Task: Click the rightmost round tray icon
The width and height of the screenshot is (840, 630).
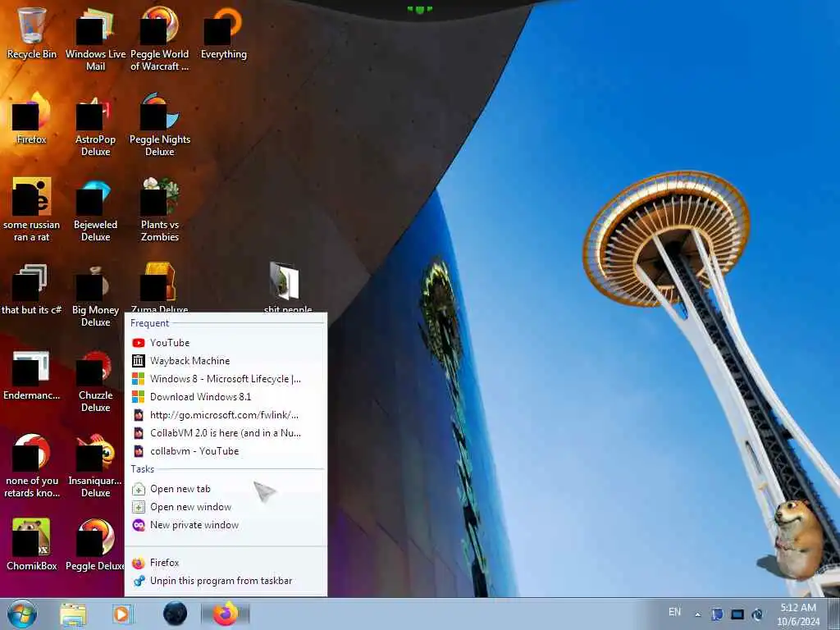Action: pos(757,614)
